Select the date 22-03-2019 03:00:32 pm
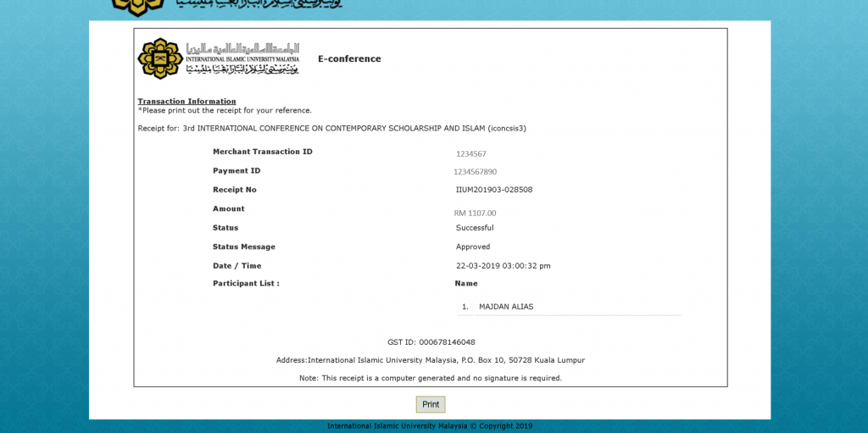The width and height of the screenshot is (868, 433). coord(504,266)
